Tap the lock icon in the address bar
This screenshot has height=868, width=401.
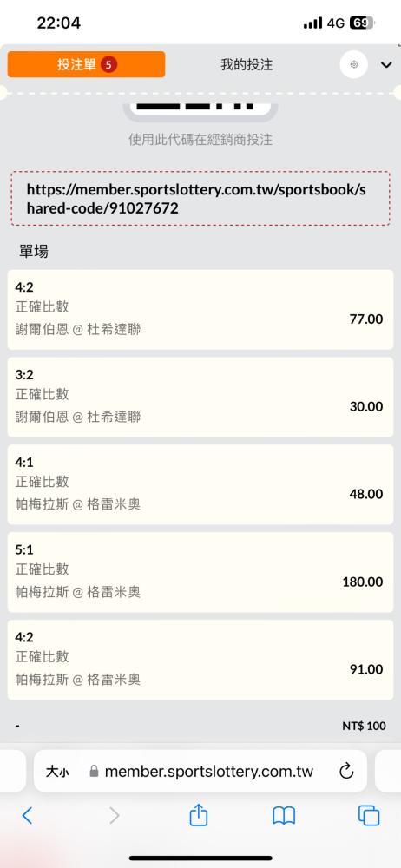(94, 771)
